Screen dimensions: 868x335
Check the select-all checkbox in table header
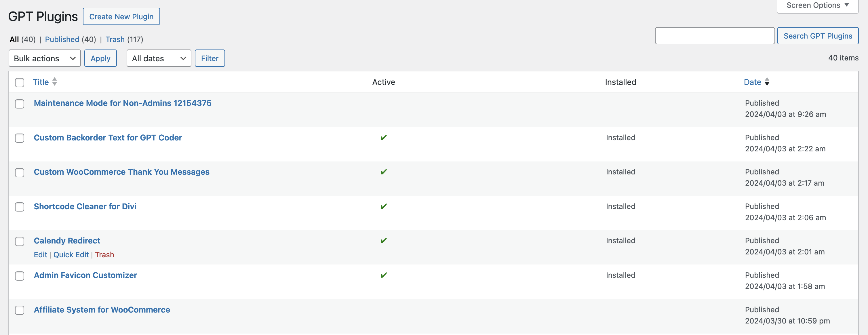click(20, 83)
